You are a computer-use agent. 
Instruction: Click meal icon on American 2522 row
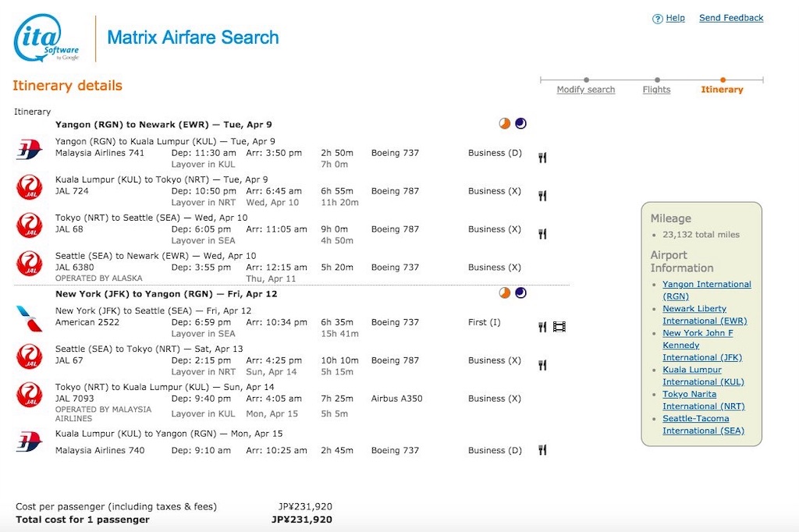[x=542, y=327]
